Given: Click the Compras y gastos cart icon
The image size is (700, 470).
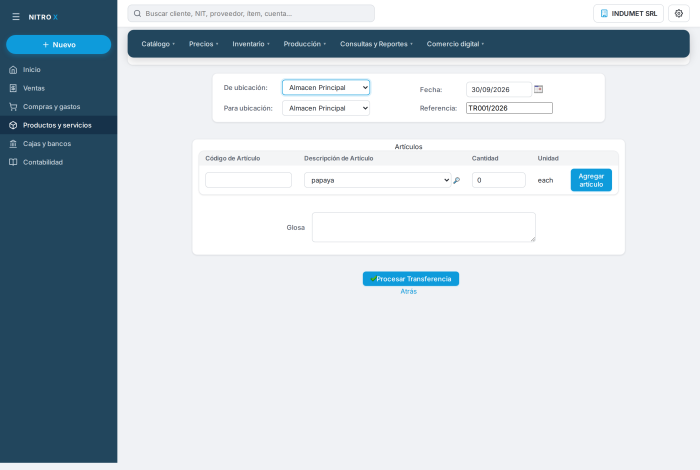Looking at the screenshot, I should (13, 107).
